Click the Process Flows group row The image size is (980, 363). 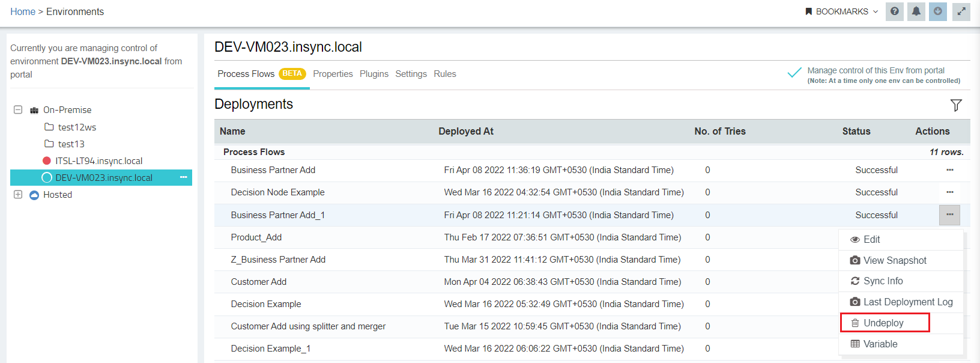pyautogui.click(x=592, y=152)
